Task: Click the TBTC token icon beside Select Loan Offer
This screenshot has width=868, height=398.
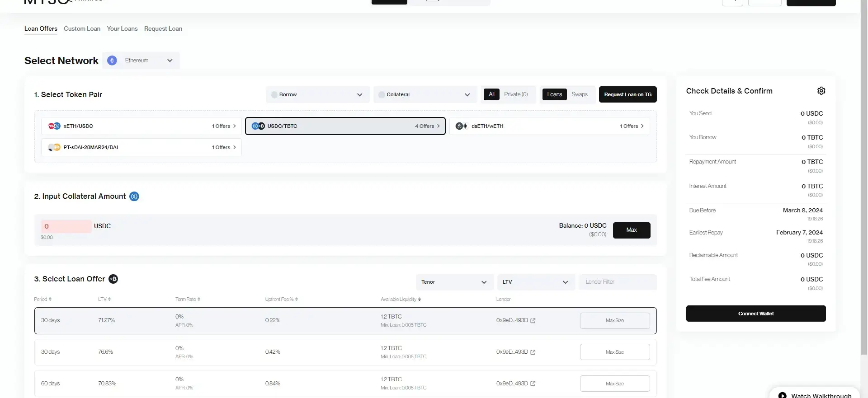Action: (113, 279)
